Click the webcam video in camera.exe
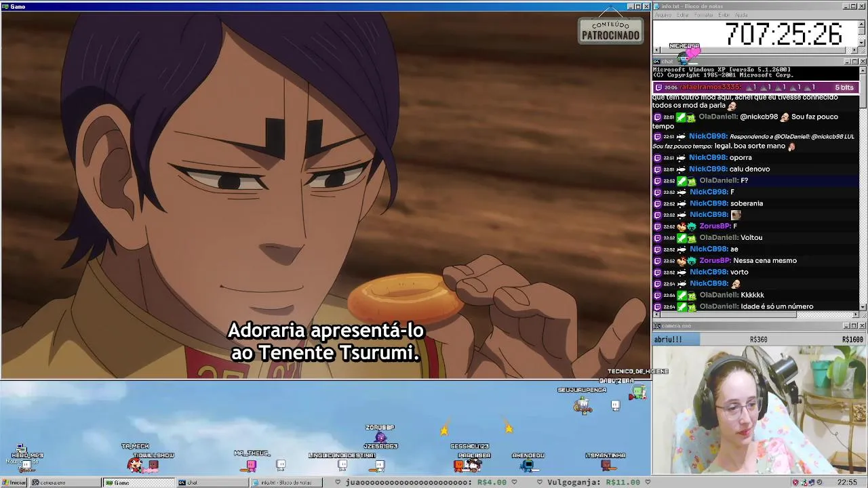 pos(759,410)
